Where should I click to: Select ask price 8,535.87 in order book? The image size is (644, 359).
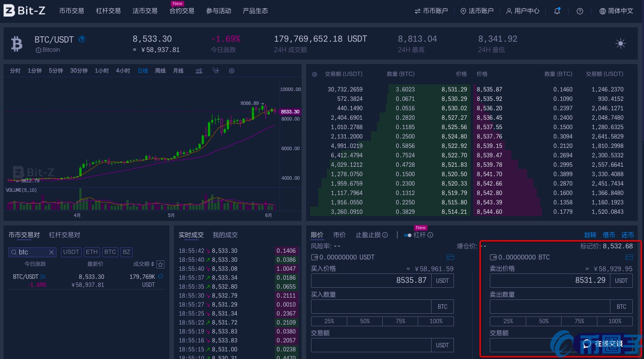pyautogui.click(x=489, y=90)
